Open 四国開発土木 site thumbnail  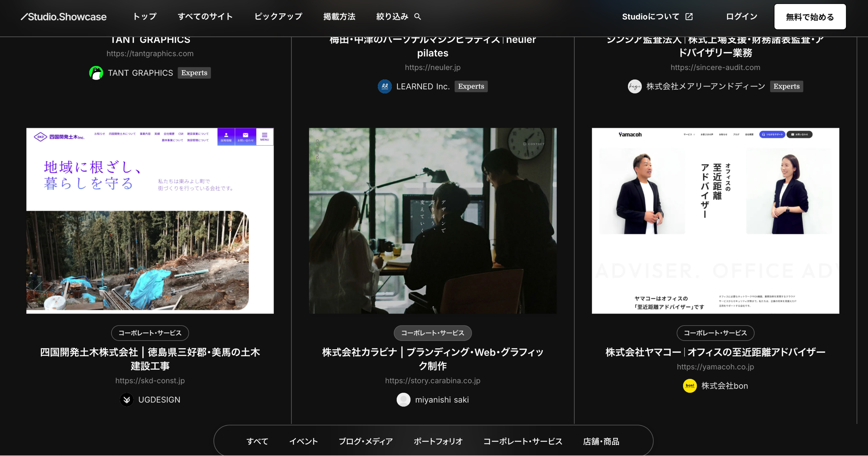pyautogui.click(x=150, y=221)
